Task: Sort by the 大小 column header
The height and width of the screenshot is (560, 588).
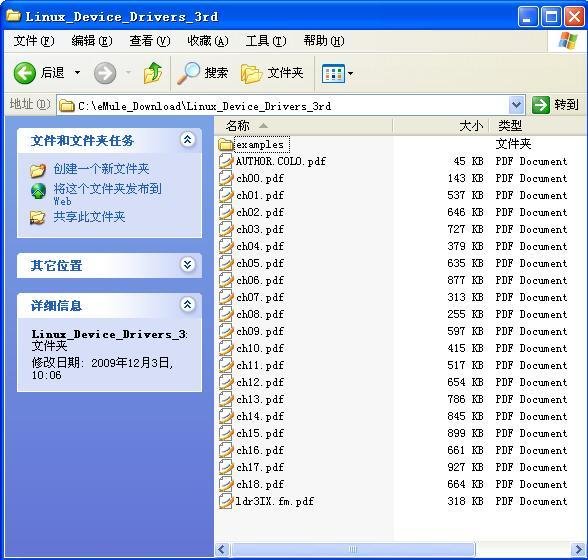Action: (441, 126)
